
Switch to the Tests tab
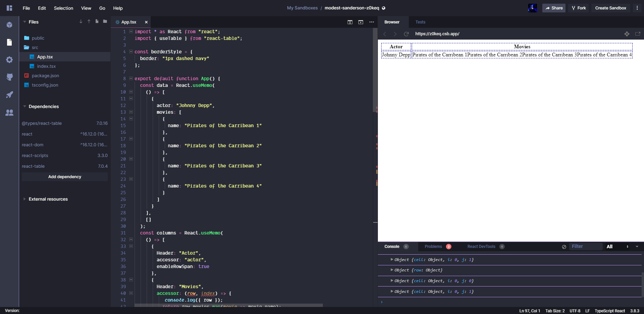420,22
